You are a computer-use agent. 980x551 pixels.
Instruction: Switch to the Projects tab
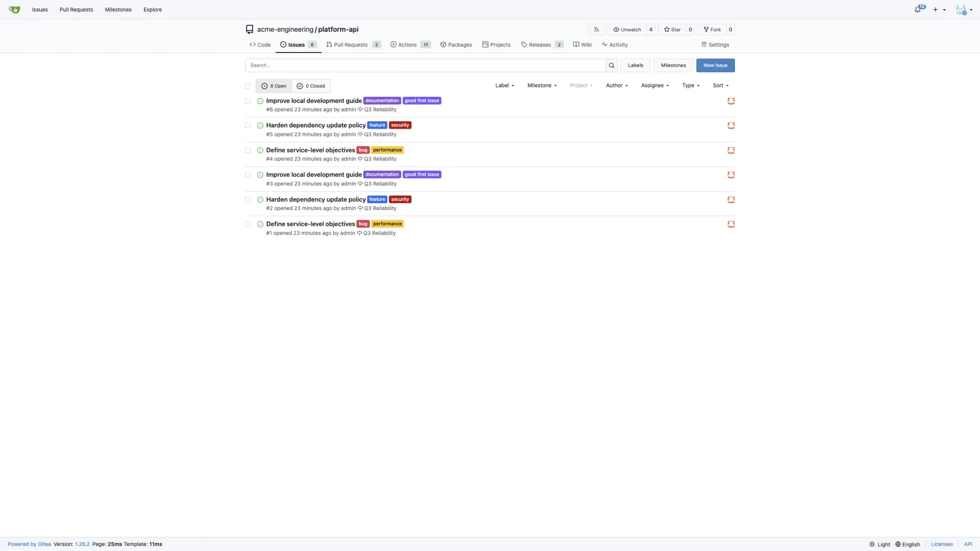pos(496,45)
